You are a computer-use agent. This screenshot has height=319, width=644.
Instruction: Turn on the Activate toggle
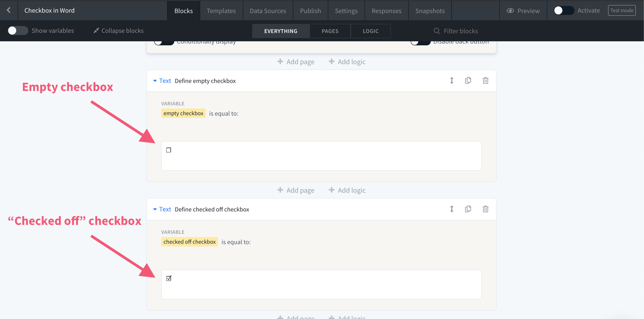563,11
